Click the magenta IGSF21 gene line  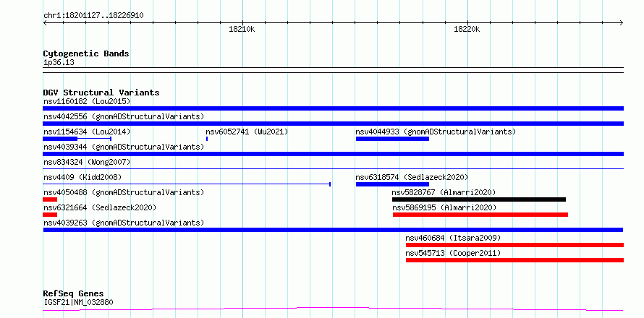(333, 309)
